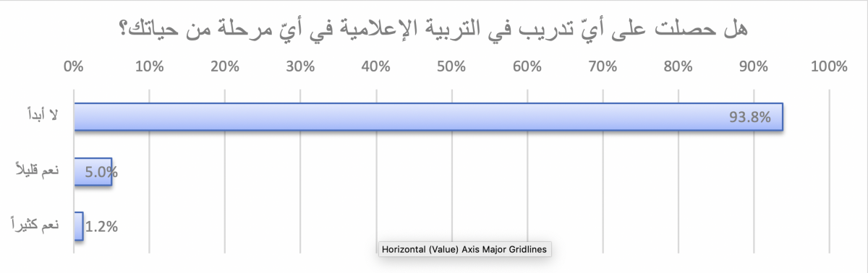This screenshot has height=273, width=868.
Task: Select the 5.0% bar for نعم قليلاً
Action: [93, 172]
